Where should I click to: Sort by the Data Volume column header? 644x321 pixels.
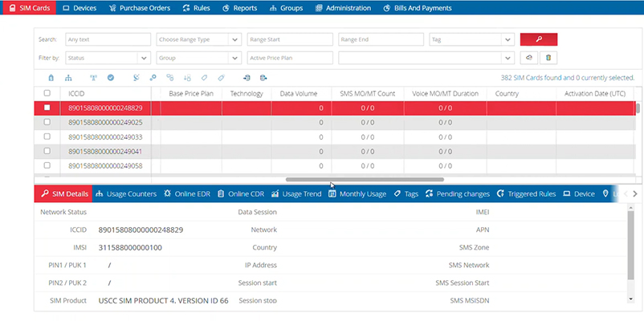[298, 94]
